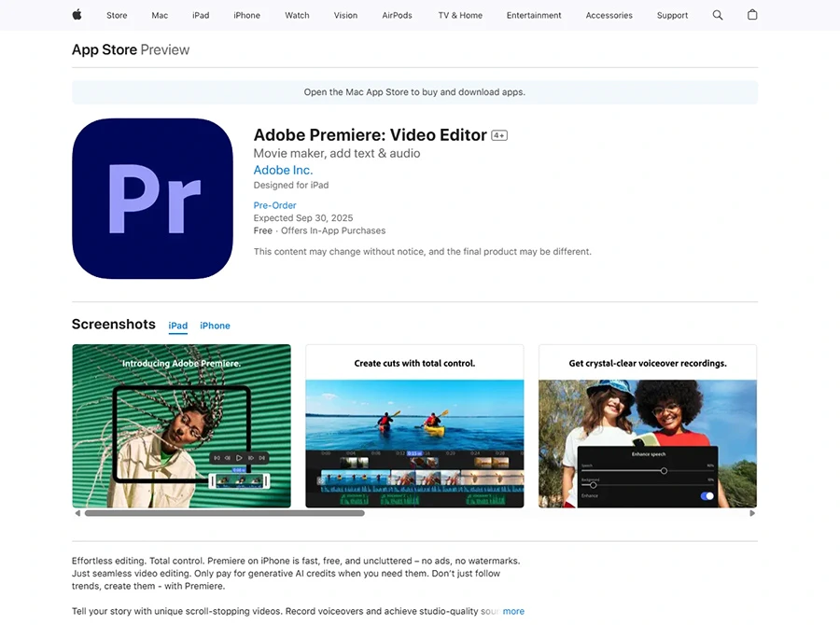This screenshot has height=625, width=840.
Task: Open the search icon in the navigation bar
Action: tap(718, 15)
